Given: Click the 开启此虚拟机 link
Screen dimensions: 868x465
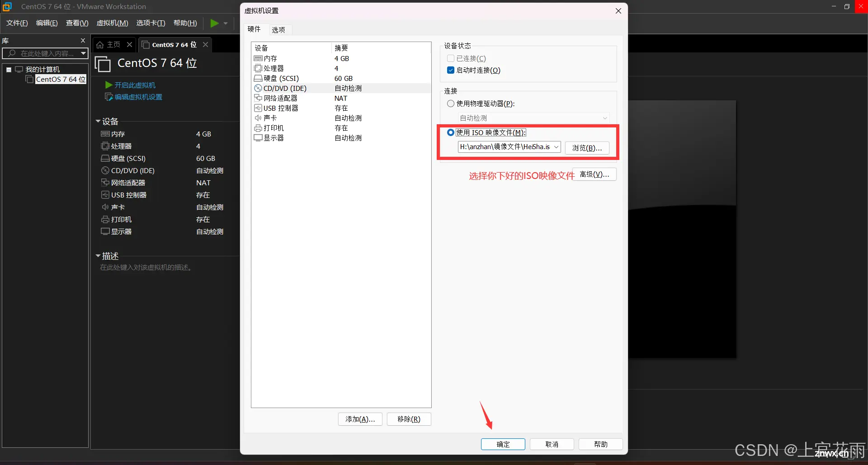Looking at the screenshot, I should pos(135,85).
